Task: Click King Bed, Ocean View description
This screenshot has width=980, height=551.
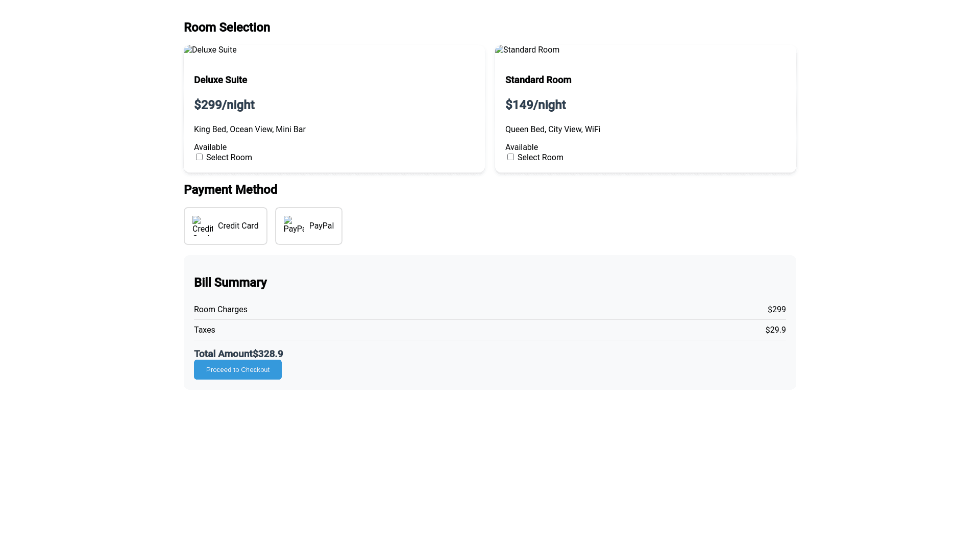Action: pos(250,130)
